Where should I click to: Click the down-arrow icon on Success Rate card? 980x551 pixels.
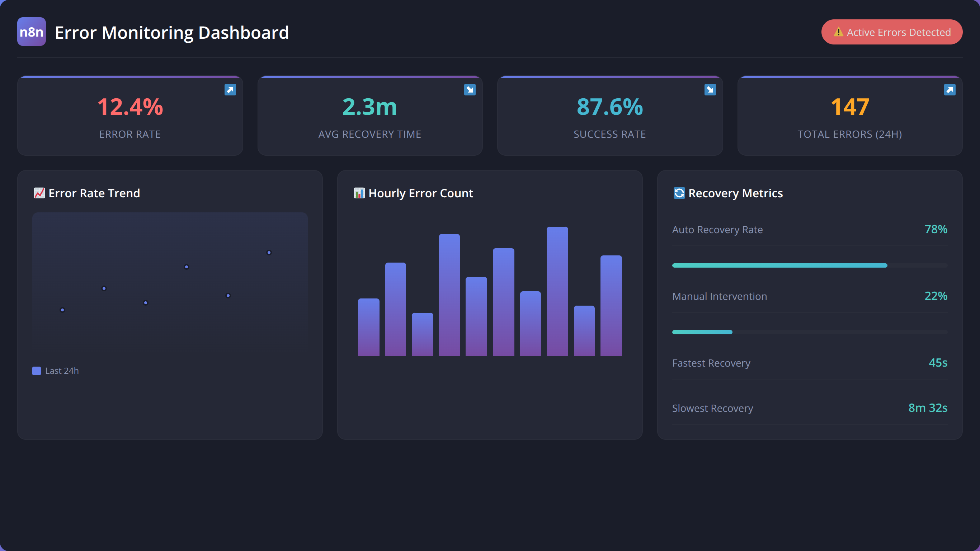click(710, 90)
